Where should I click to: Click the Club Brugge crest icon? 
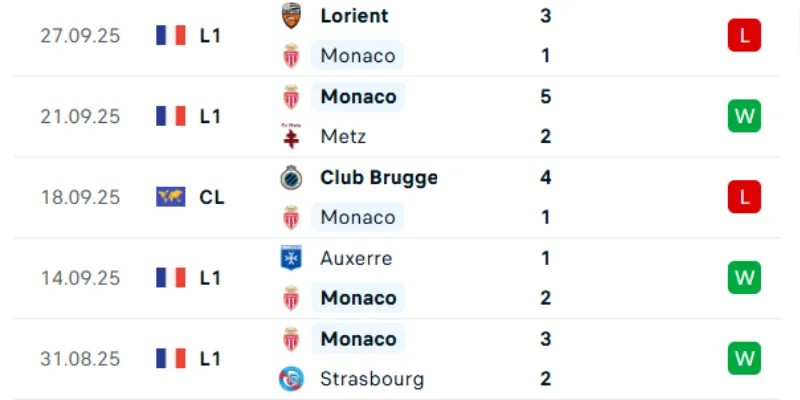(x=291, y=178)
